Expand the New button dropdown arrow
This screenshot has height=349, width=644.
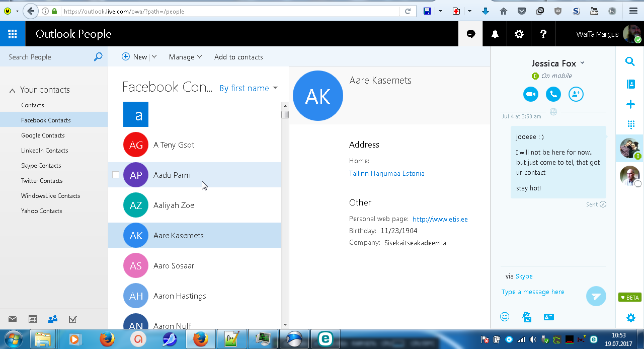[x=154, y=57]
